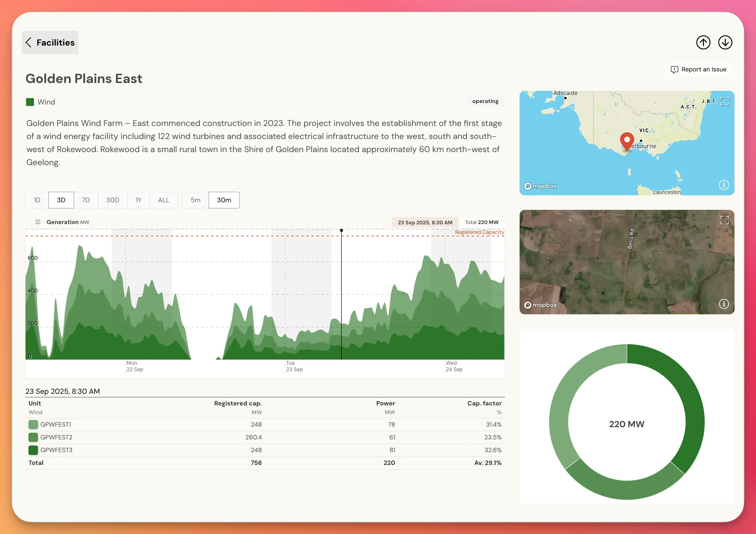Open the info icon on the satellite map
756x534 pixels.
(724, 304)
